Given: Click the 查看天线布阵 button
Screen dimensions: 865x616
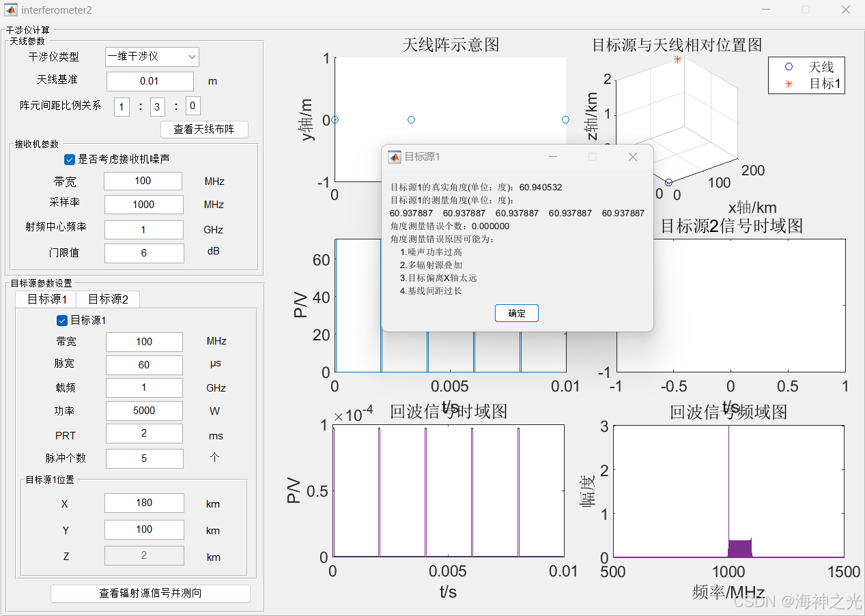Looking at the screenshot, I should [x=204, y=130].
